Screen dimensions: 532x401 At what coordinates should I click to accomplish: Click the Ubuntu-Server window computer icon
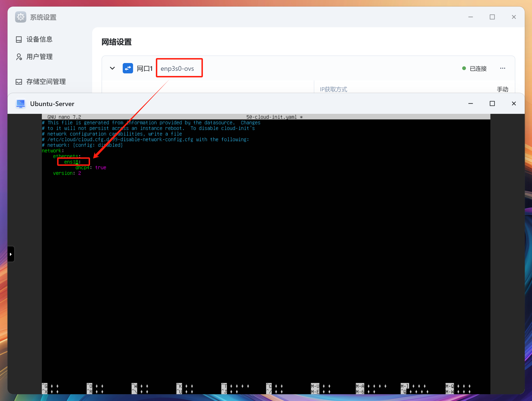click(x=21, y=104)
